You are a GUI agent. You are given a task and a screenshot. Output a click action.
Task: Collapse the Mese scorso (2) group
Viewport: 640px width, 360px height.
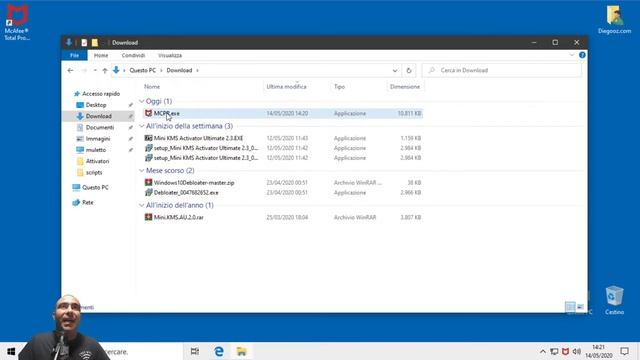[142, 171]
